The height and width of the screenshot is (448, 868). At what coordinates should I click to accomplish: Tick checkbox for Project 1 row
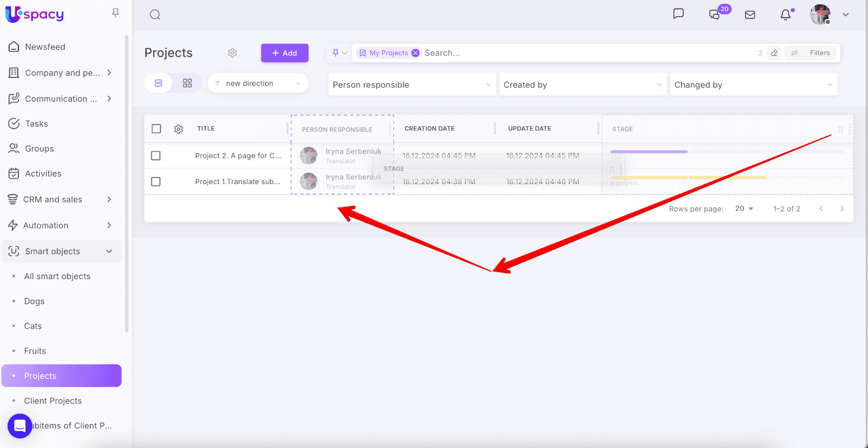click(x=156, y=181)
